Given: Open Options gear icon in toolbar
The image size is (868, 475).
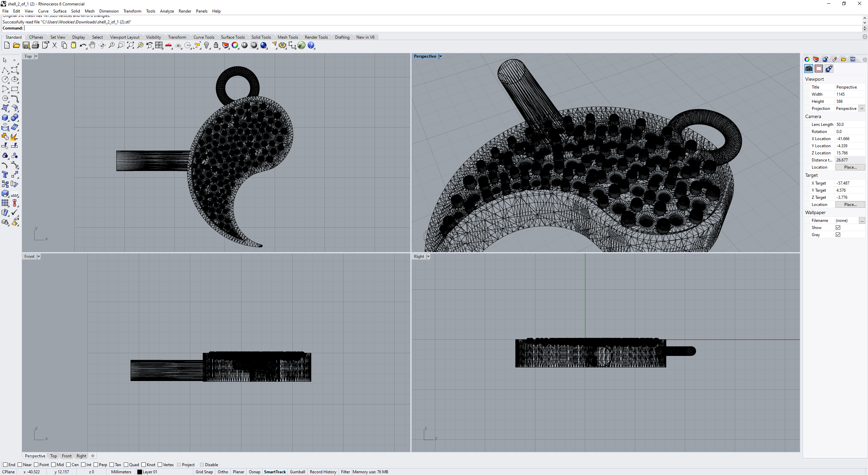Looking at the screenshot, I should click(282, 45).
